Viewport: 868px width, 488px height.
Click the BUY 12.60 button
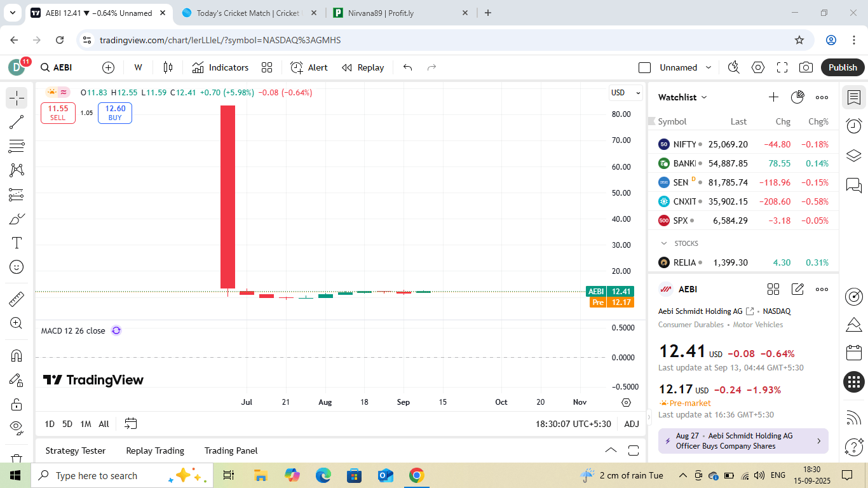pos(115,112)
